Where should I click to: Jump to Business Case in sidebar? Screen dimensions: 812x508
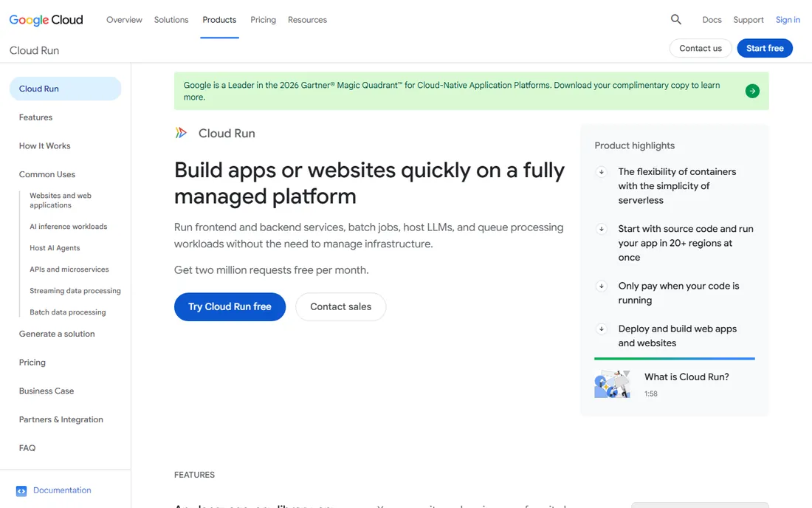47,391
